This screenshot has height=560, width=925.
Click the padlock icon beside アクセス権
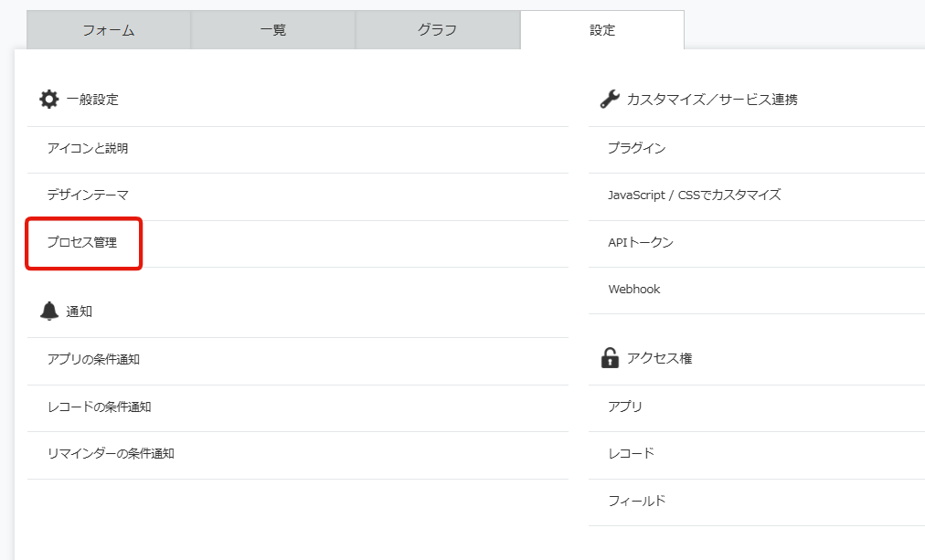click(610, 358)
